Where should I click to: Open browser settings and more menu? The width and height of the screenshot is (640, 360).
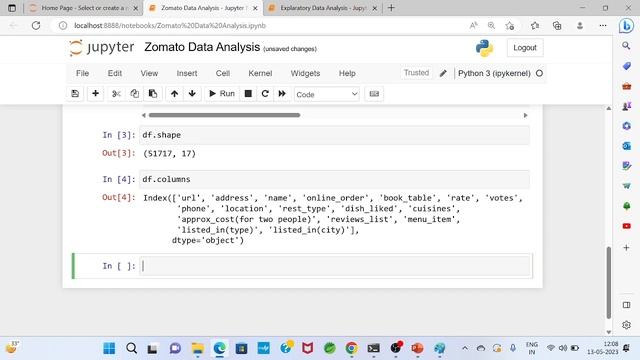click(602, 26)
